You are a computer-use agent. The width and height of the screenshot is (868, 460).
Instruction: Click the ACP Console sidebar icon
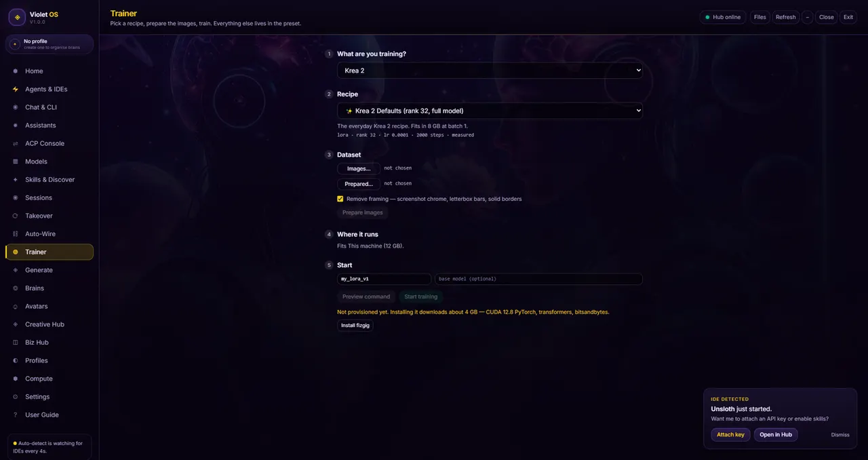tap(16, 143)
